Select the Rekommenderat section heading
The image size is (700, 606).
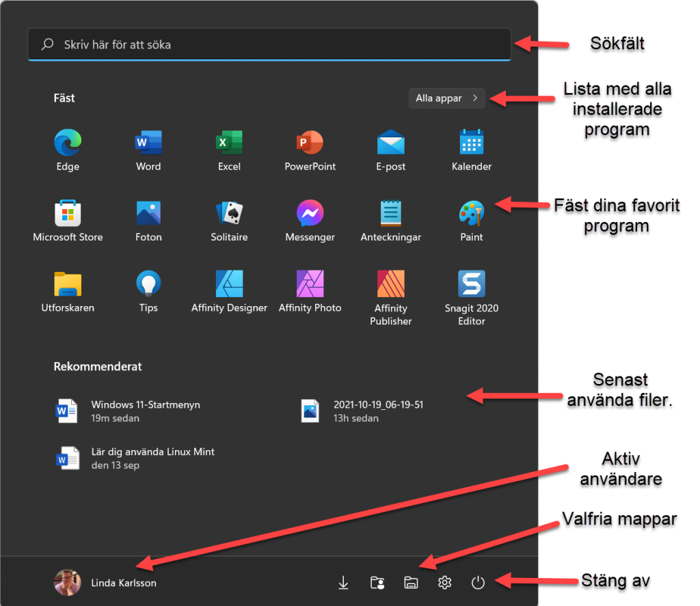[98, 366]
